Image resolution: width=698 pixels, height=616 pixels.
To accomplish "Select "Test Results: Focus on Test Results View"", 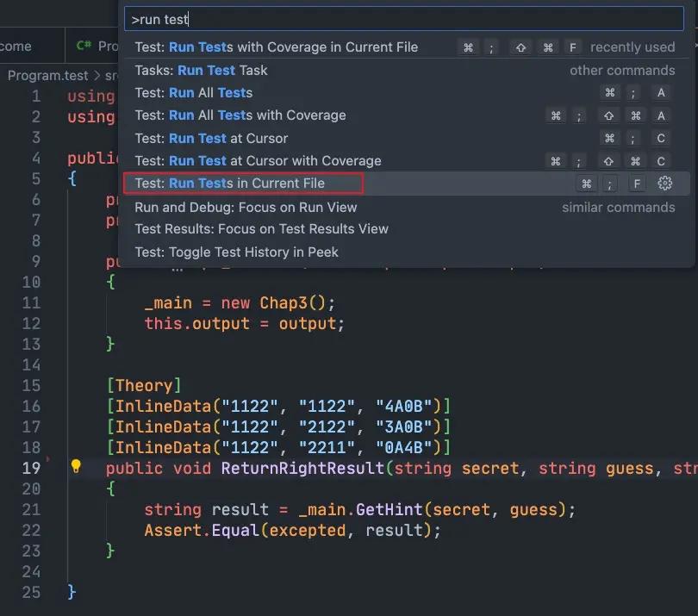I will [x=261, y=229].
